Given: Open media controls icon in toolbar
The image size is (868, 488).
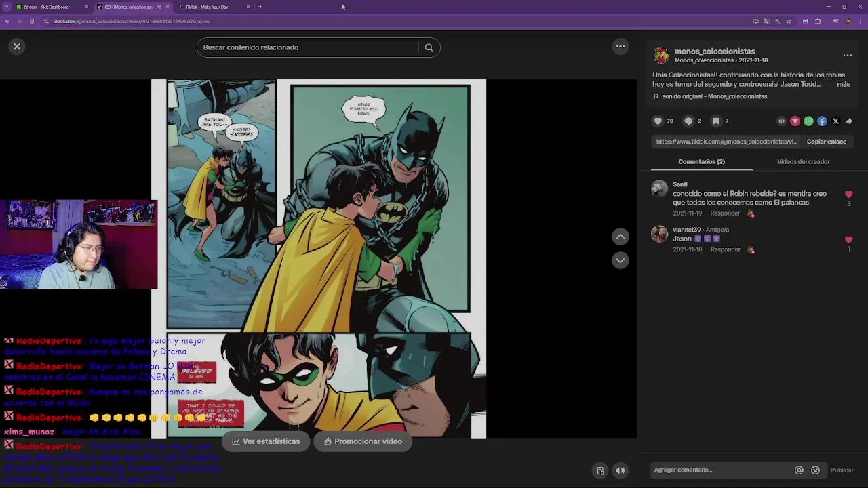Looking at the screenshot, I should 835,21.
